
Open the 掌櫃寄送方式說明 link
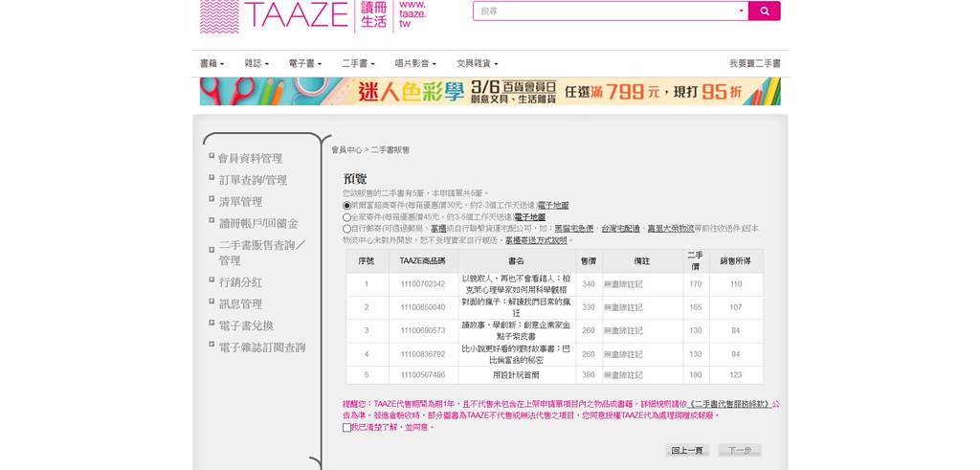(x=536, y=240)
